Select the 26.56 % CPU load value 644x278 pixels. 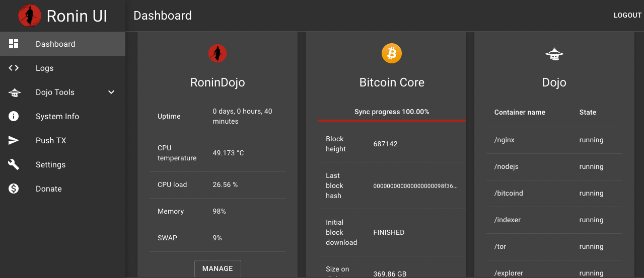[225, 184]
